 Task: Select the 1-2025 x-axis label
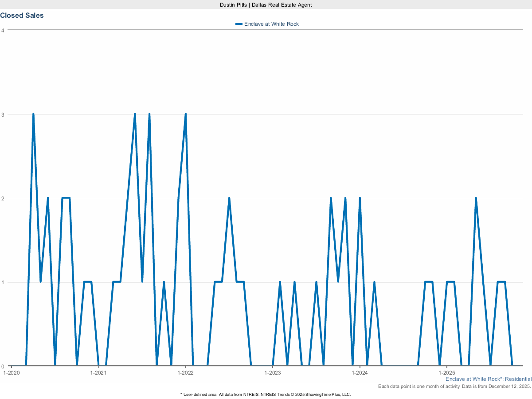[x=446, y=373]
